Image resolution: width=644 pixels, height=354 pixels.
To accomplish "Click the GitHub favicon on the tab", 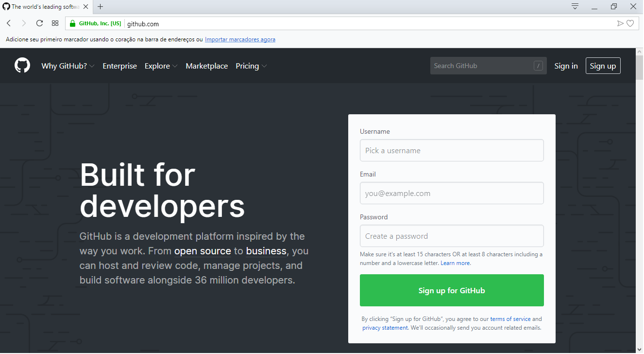I will (6, 7).
